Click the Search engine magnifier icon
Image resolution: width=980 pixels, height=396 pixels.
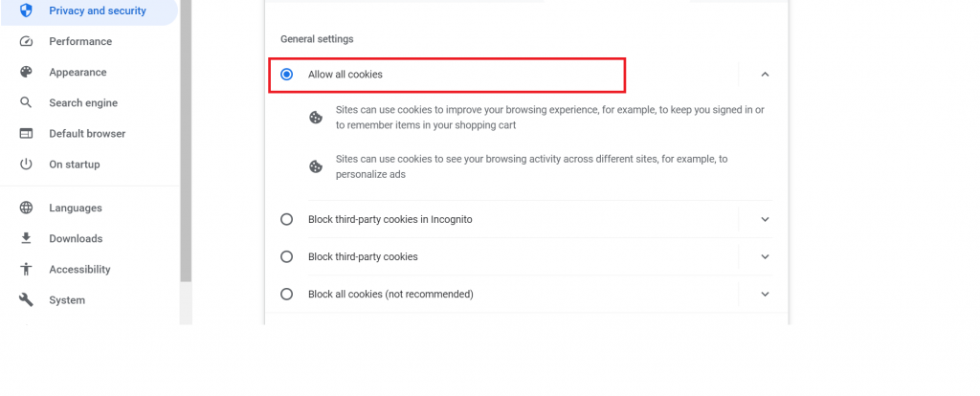pos(27,102)
